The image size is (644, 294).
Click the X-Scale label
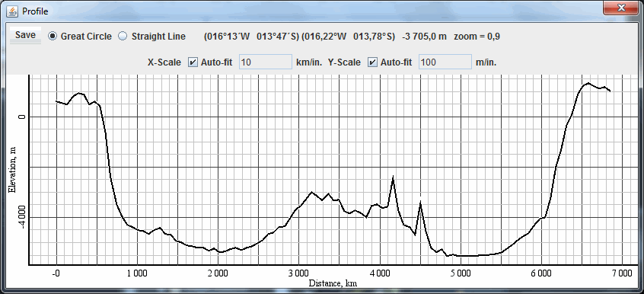coord(164,62)
